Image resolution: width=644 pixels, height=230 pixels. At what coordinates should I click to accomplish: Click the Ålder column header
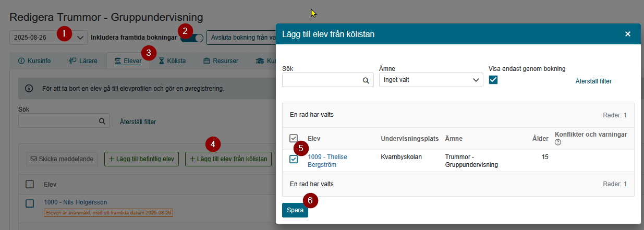(540, 138)
